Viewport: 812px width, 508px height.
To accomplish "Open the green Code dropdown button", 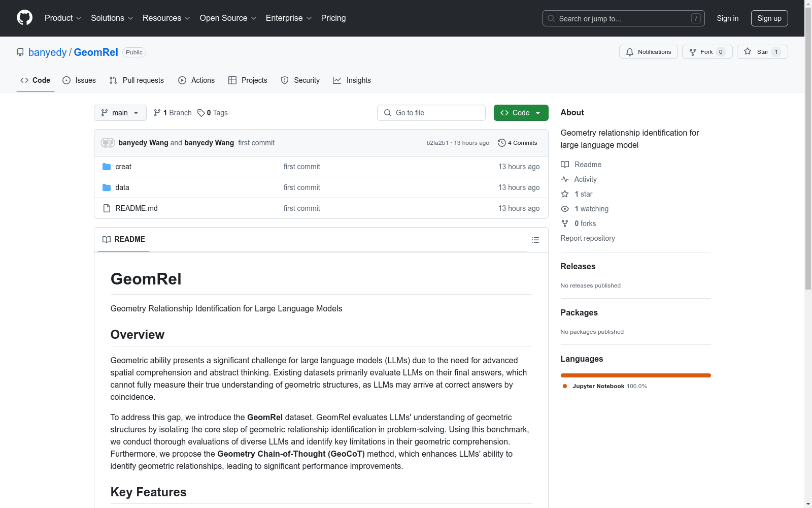I will coord(521,113).
